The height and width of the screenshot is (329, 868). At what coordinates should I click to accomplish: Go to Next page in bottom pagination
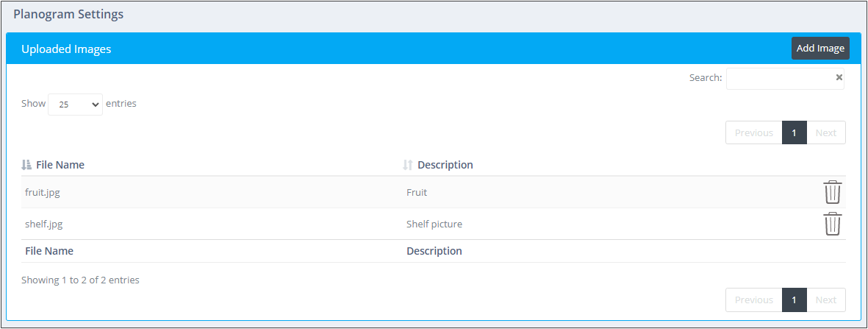click(826, 300)
